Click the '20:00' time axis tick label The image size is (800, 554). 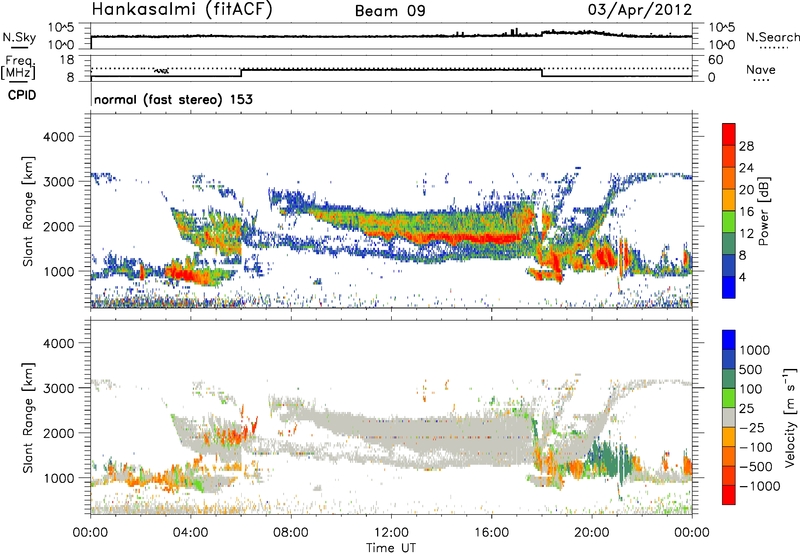pyautogui.click(x=592, y=533)
